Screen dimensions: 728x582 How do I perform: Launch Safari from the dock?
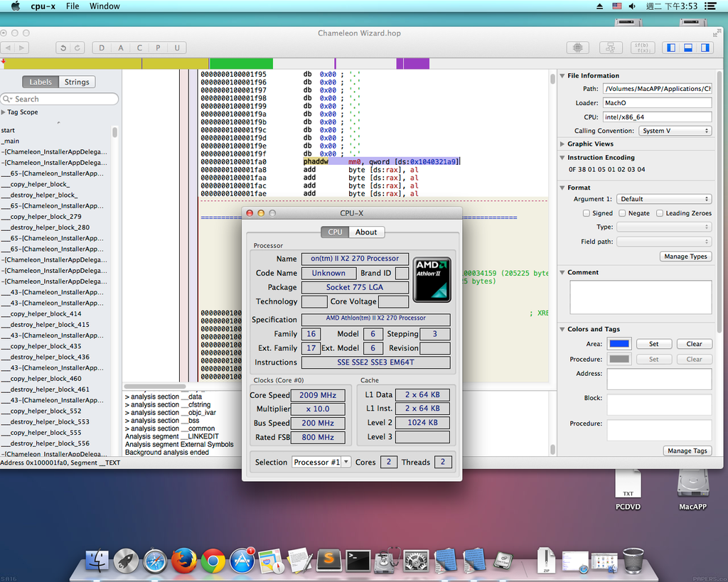pyautogui.click(x=155, y=560)
